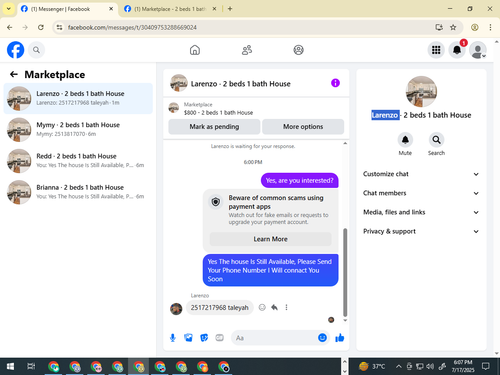Screen dimensions: 500x375
Task: Bookmark this page with the star
Action: pos(453,27)
